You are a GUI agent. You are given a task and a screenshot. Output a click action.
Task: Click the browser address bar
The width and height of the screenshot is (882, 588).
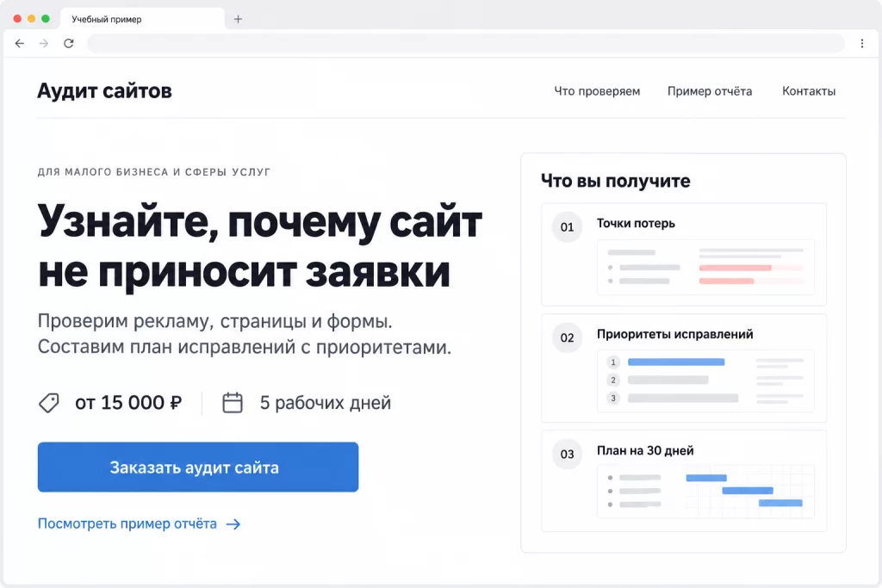tap(465, 43)
